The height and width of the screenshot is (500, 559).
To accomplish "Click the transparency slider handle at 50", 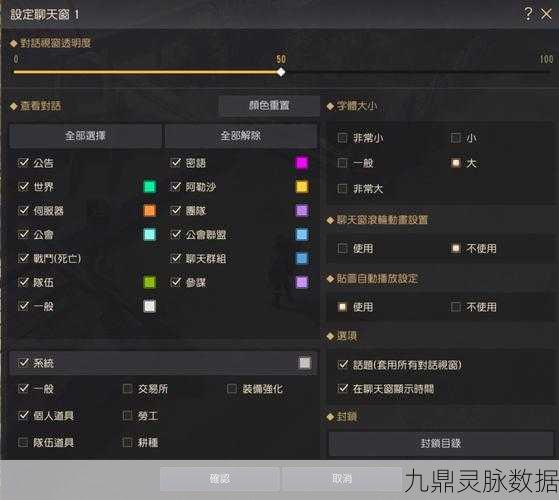I will coord(281,72).
